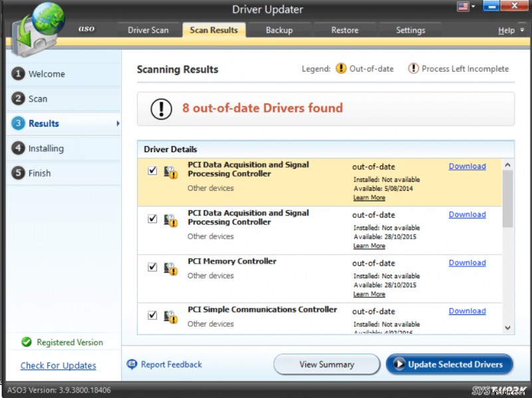
Task: Select the Installing step in sidebar
Action: tap(63, 148)
